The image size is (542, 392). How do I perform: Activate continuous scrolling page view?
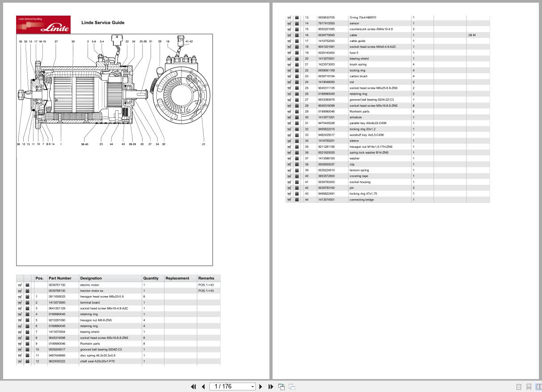coord(530,387)
